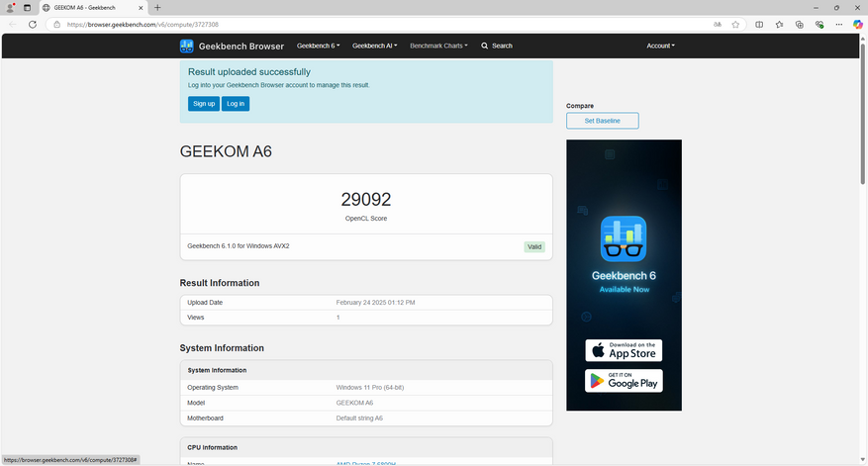Click Download on the App Store badge

(624, 350)
